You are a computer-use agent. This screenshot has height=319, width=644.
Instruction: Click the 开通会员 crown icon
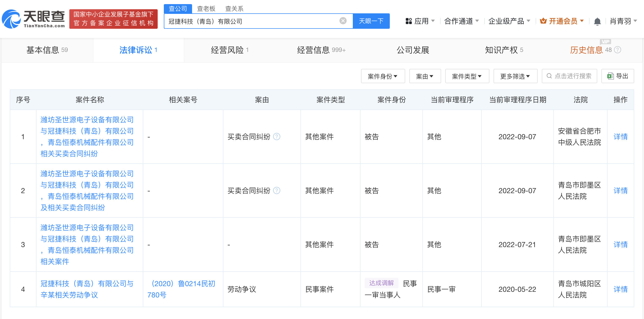(543, 21)
